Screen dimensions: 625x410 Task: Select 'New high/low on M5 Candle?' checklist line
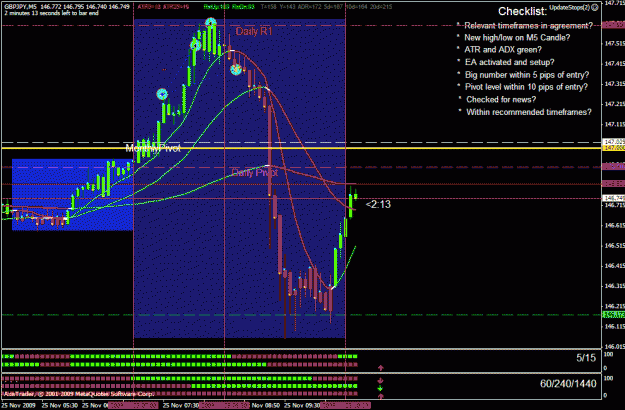click(517, 38)
